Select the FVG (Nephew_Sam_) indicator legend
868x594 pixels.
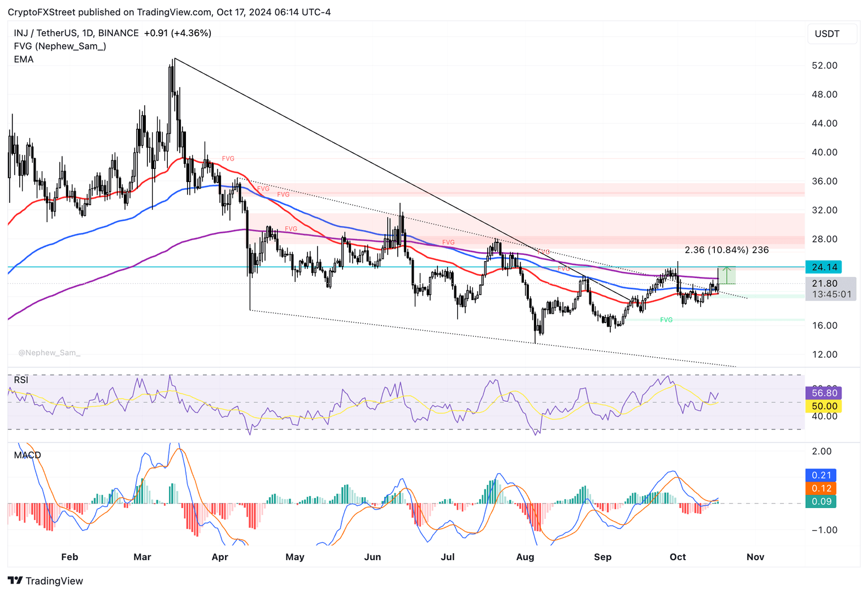click(60, 46)
